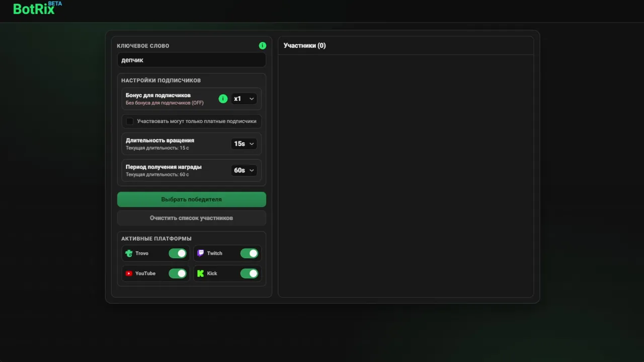Image resolution: width=644 pixels, height=362 pixels.
Task: Click the Ключевое слово heading
Action: click(143, 46)
